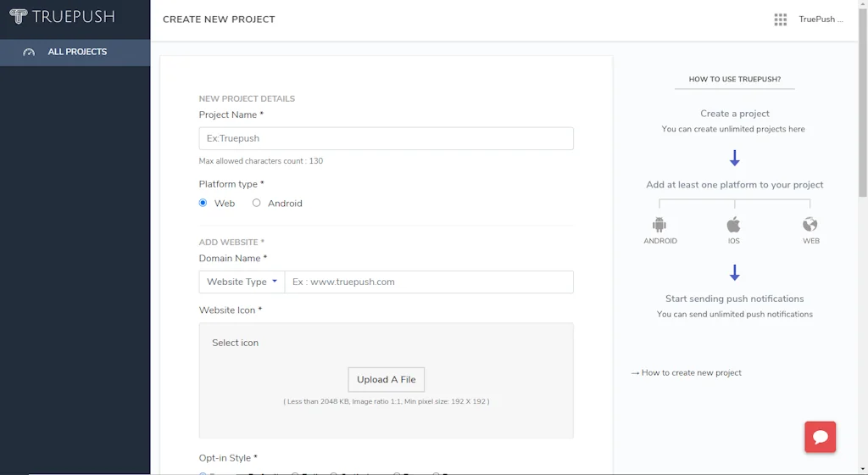Click 'Max allowed characters count : 130' text

(x=261, y=161)
